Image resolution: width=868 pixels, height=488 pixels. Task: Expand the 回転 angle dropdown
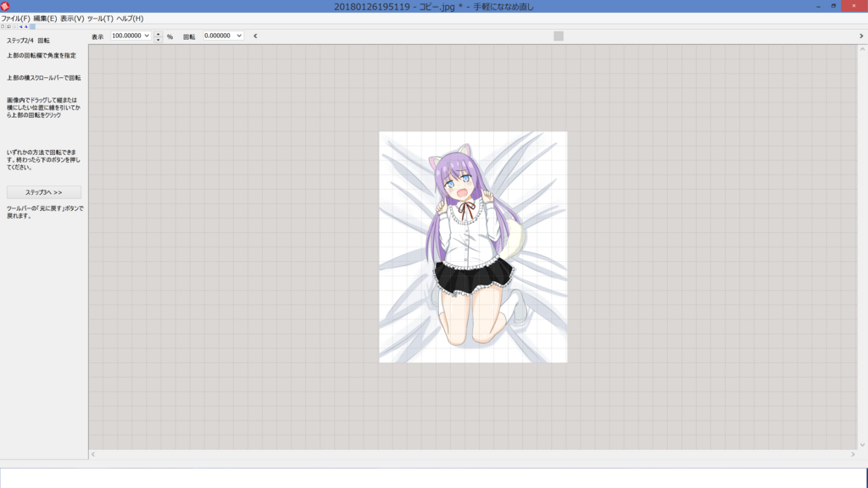(239, 36)
